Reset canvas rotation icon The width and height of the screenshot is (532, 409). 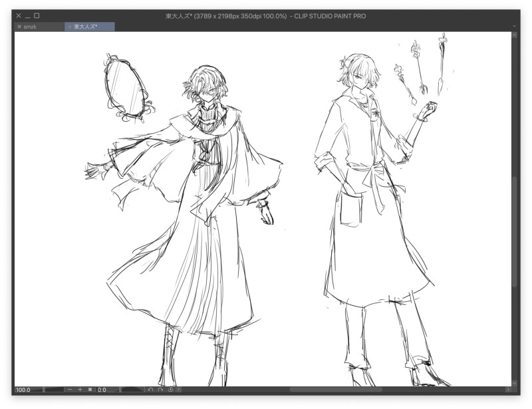[x=170, y=390]
